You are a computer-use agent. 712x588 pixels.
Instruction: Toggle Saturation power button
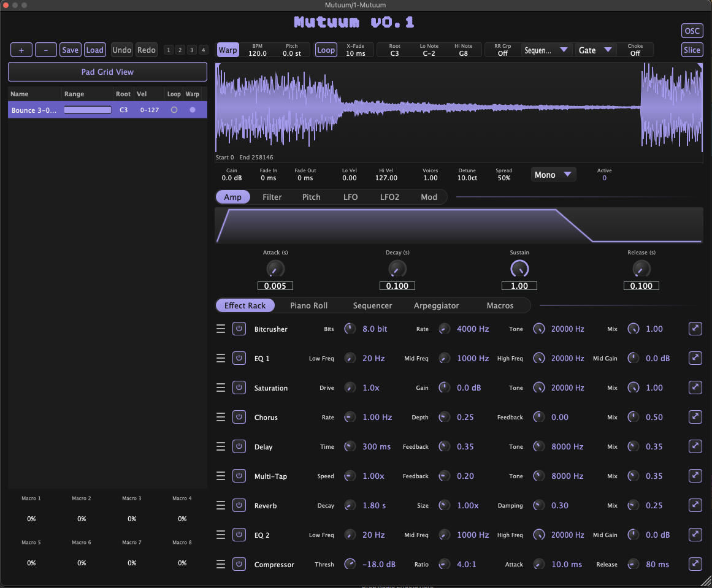click(239, 388)
